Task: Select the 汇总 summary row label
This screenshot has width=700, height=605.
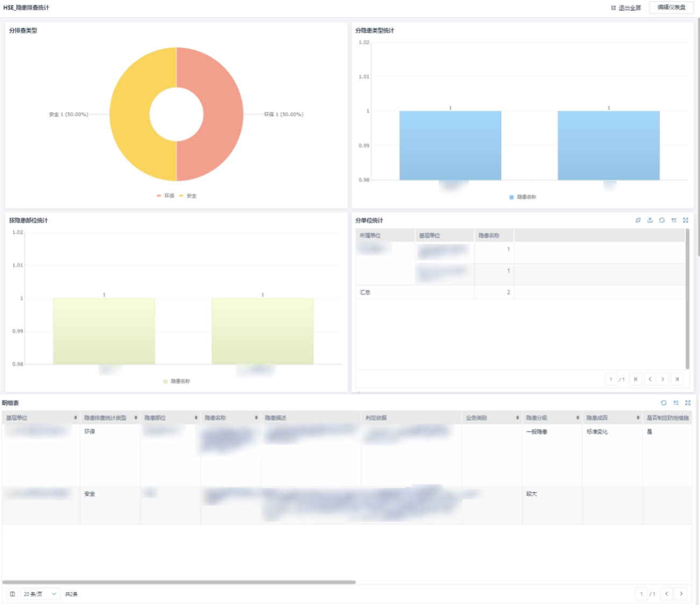Action: point(365,292)
